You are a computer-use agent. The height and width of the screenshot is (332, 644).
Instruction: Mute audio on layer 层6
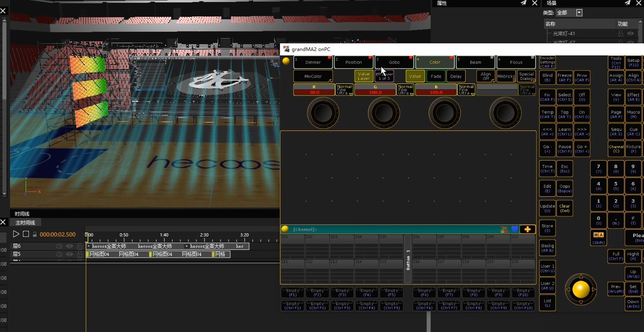coord(59,246)
